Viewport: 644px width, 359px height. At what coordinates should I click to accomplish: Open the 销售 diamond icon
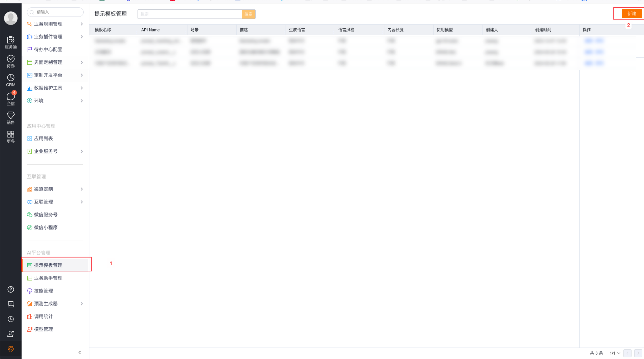click(11, 118)
